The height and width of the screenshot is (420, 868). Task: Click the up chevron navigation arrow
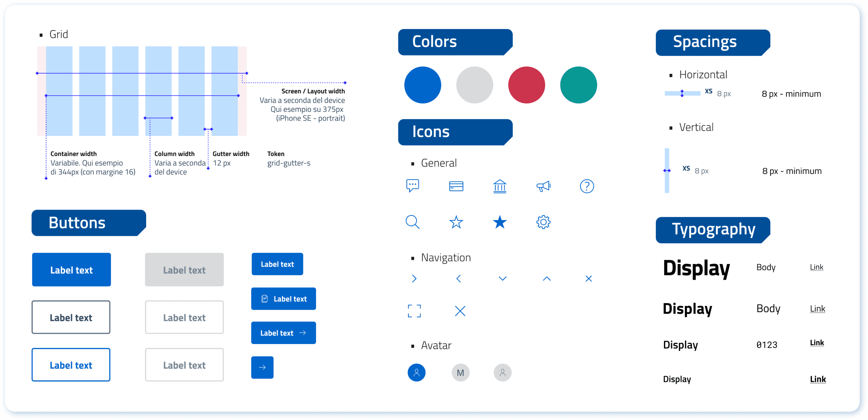tap(547, 278)
